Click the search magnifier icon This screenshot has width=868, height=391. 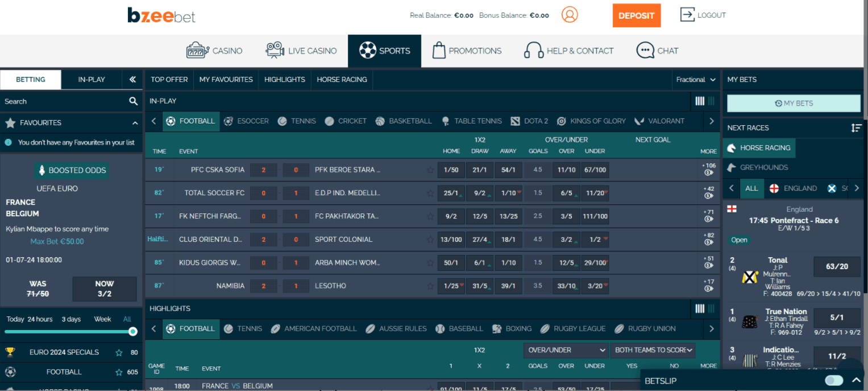click(x=133, y=101)
